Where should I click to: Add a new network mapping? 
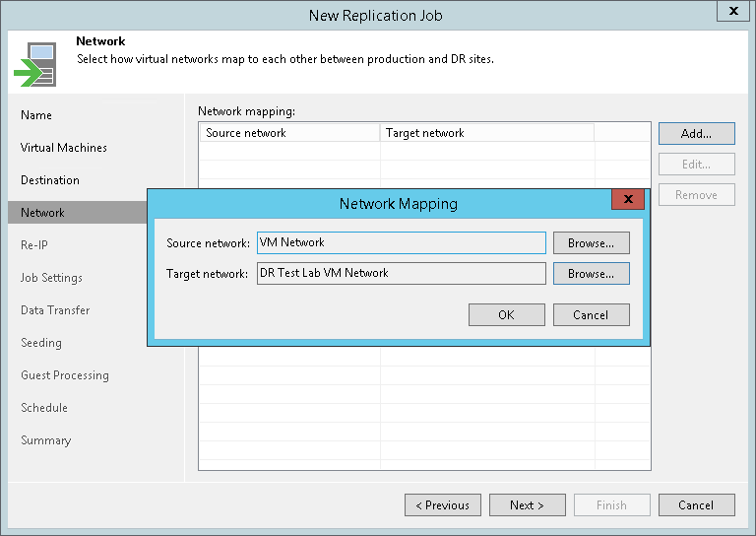697,134
